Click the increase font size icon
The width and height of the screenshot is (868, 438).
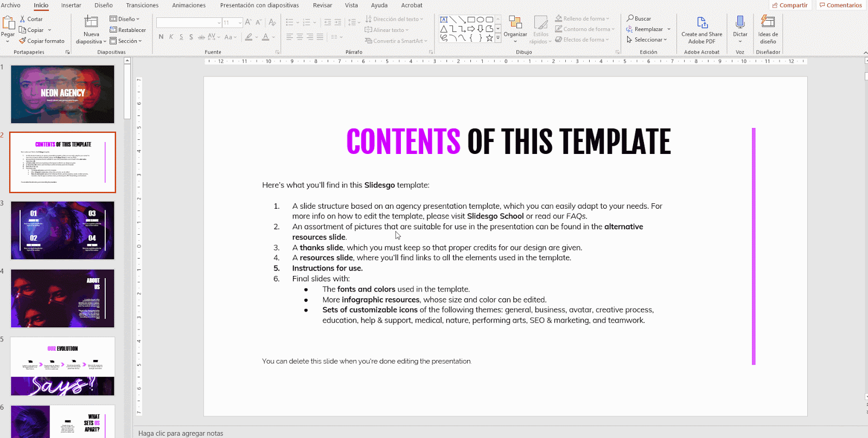pos(248,22)
